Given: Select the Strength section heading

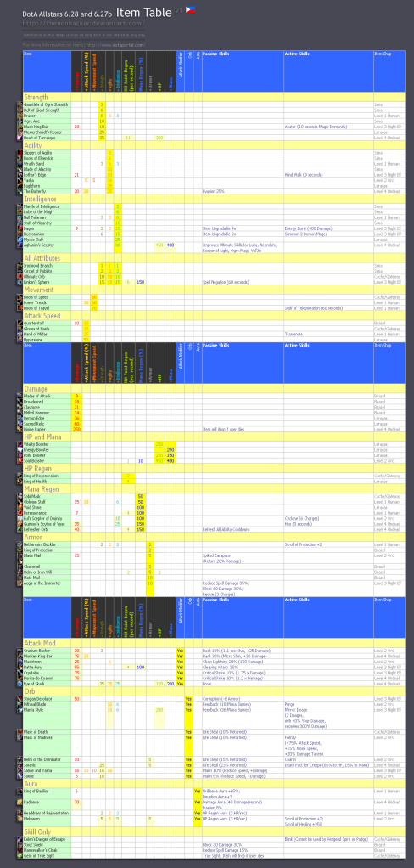Looking at the screenshot, I should point(36,98).
